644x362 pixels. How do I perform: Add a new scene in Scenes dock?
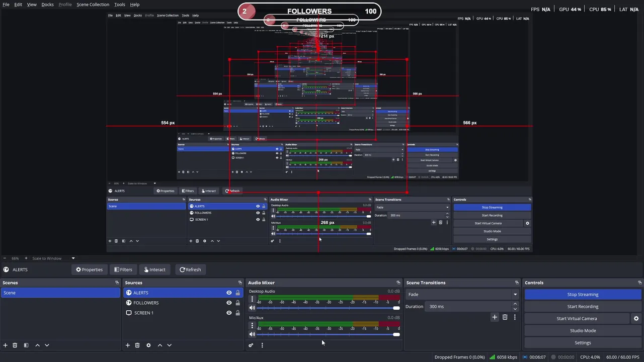tap(5, 345)
